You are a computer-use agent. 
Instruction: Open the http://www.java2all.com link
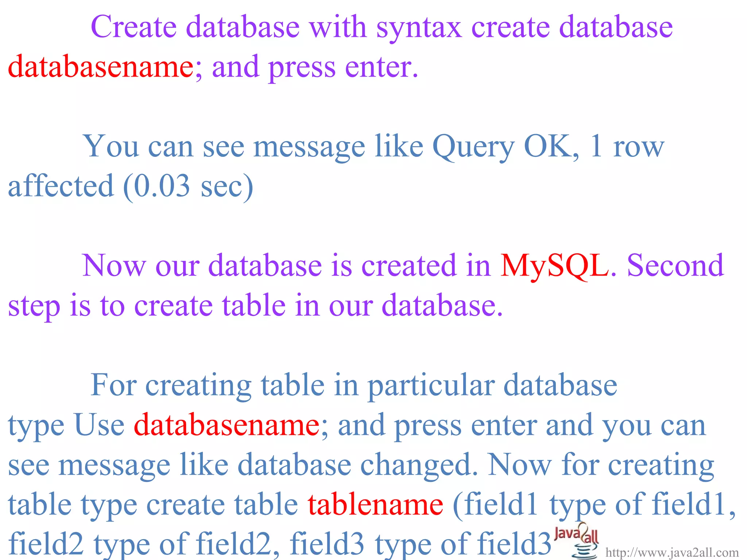(672, 553)
